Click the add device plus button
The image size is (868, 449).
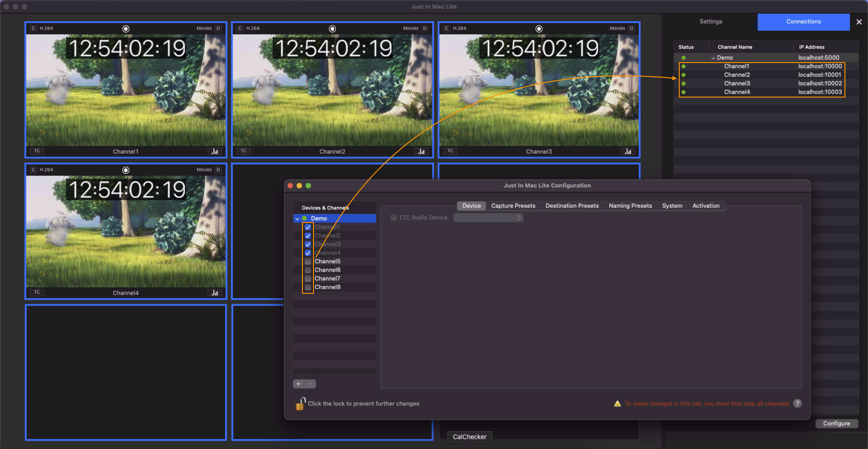tap(299, 384)
